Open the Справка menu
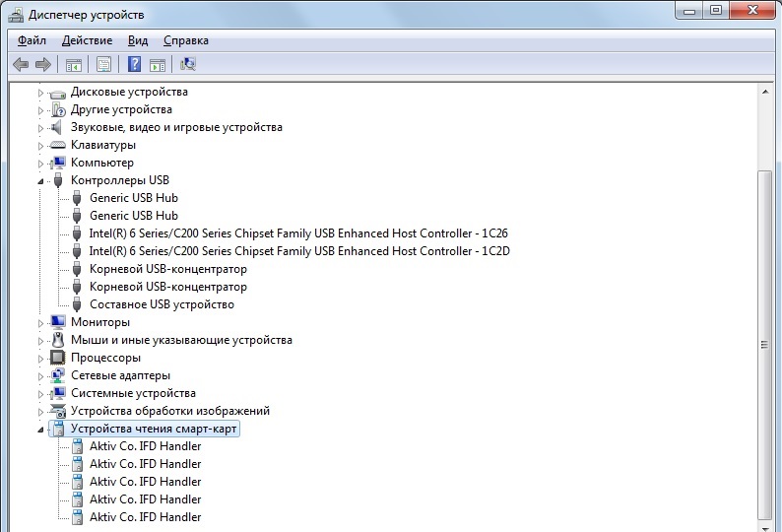Viewport: 782px width, 532px height. click(x=185, y=40)
